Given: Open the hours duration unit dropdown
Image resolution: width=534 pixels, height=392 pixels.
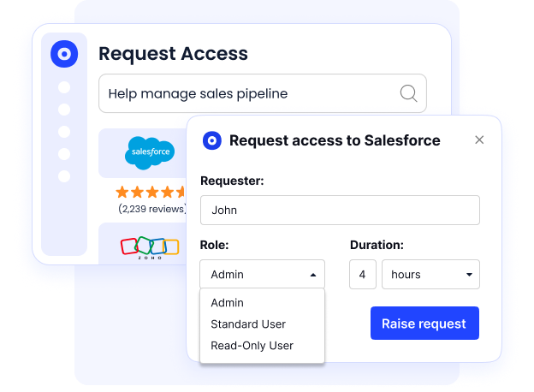Looking at the screenshot, I should 430,274.
